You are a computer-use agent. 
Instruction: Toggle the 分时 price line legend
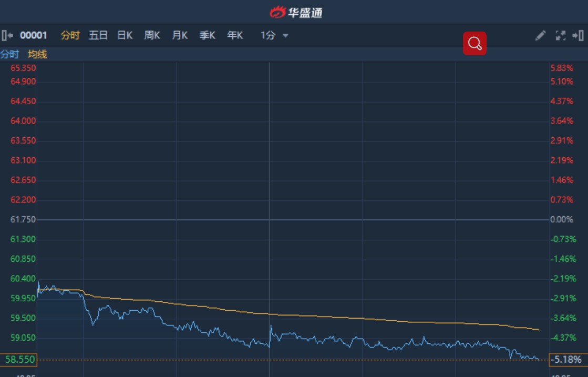(9, 54)
